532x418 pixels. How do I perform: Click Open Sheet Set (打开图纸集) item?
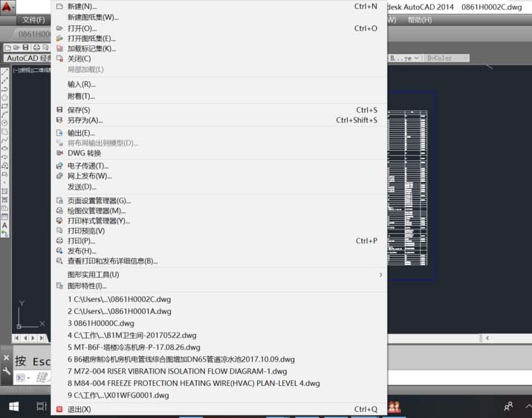[x=219, y=39]
